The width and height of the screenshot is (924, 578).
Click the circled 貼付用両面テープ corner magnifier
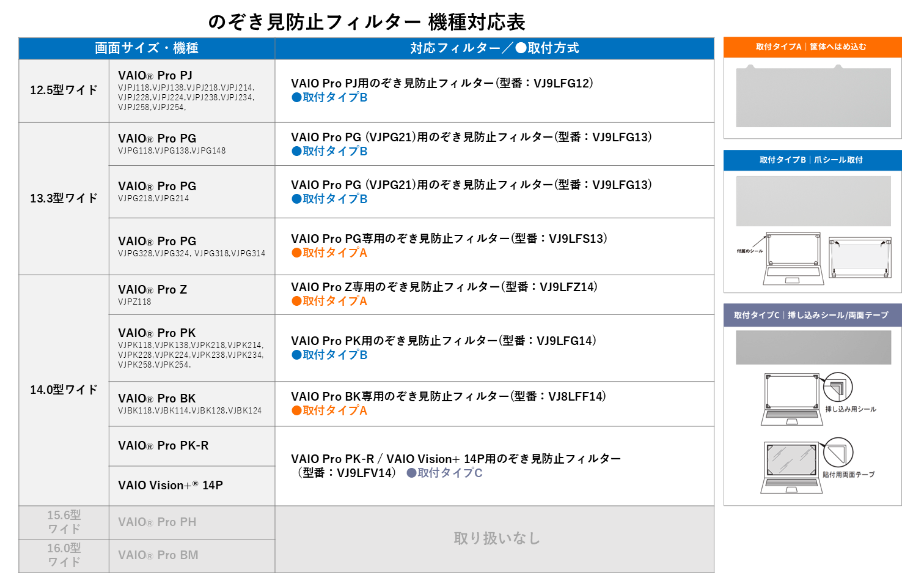[838, 453]
